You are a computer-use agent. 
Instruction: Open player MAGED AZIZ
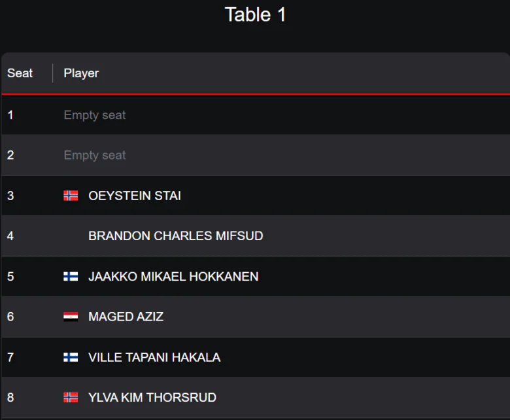point(126,317)
